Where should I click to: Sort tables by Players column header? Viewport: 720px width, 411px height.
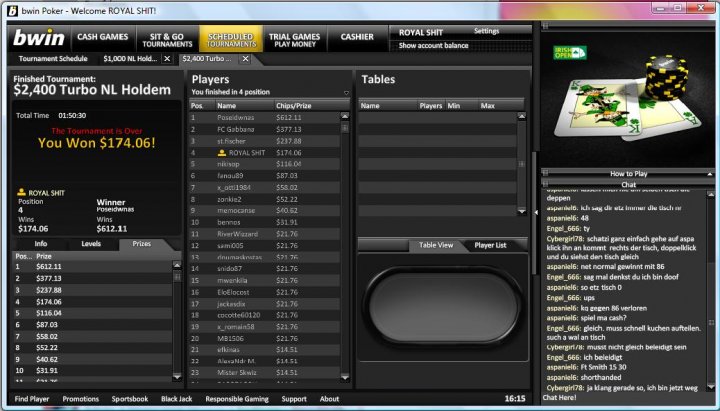[431, 106]
